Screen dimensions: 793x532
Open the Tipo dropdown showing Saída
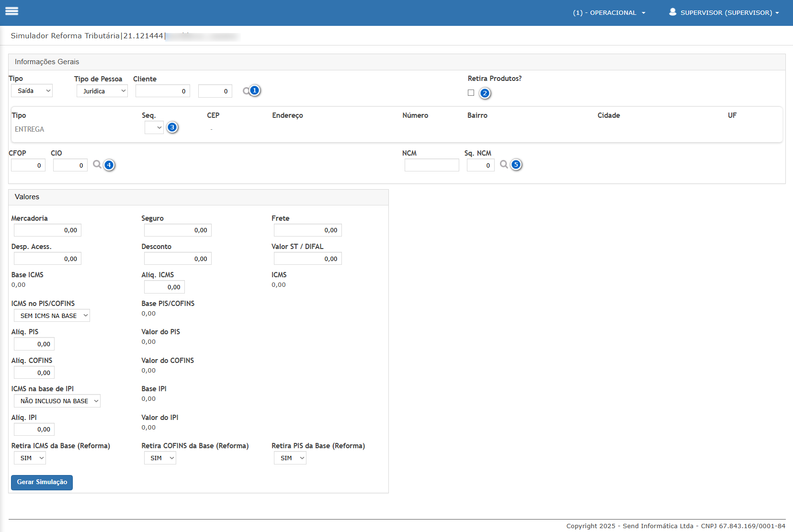(x=32, y=91)
